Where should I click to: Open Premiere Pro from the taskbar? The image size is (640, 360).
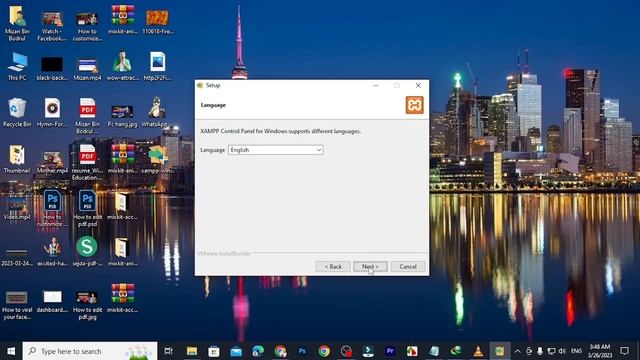tap(390, 351)
